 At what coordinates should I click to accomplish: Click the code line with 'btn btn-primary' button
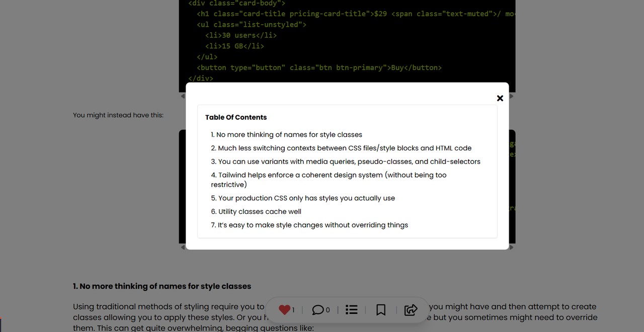(319, 68)
